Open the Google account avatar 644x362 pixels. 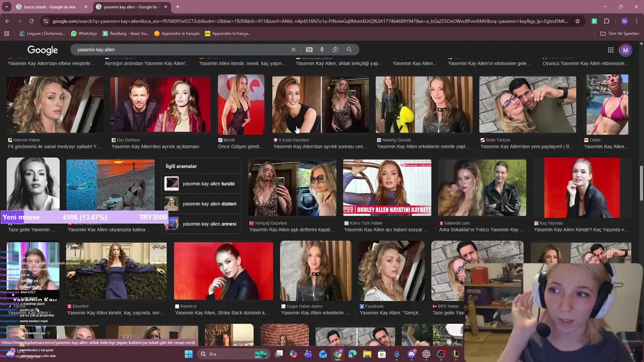click(x=625, y=50)
